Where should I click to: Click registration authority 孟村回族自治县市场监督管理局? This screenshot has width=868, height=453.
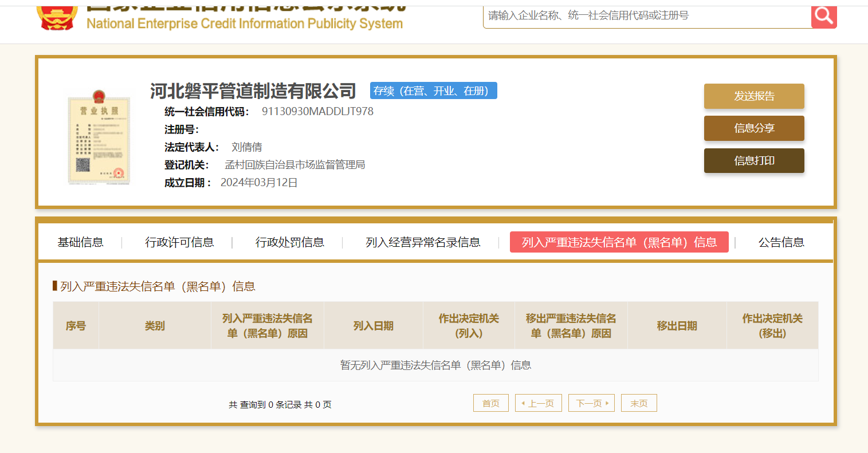295,165
